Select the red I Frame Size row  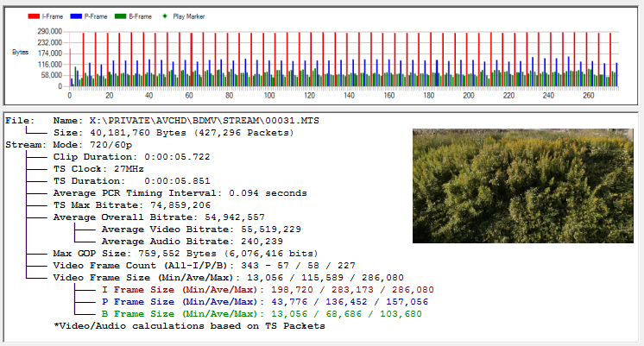click(267, 290)
